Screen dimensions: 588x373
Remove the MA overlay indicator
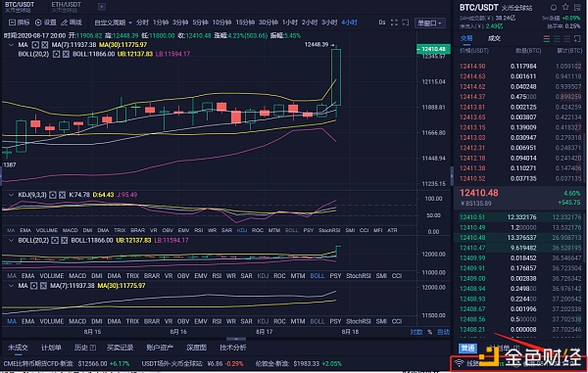pos(45,45)
